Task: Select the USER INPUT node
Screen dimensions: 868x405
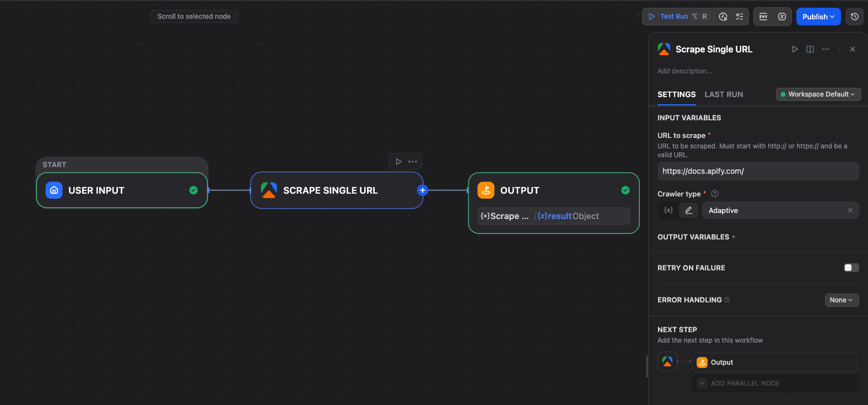Action: pos(122,190)
